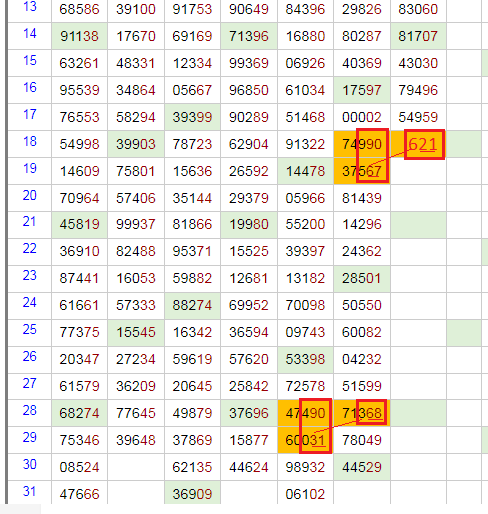Select row number 18
Viewport: 488px width, 514px height.
[x=30, y=141]
